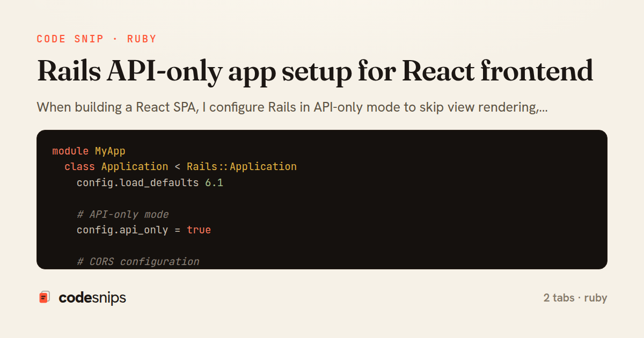
Task: Click the 'config.api_only = true' line
Action: pyautogui.click(x=144, y=230)
